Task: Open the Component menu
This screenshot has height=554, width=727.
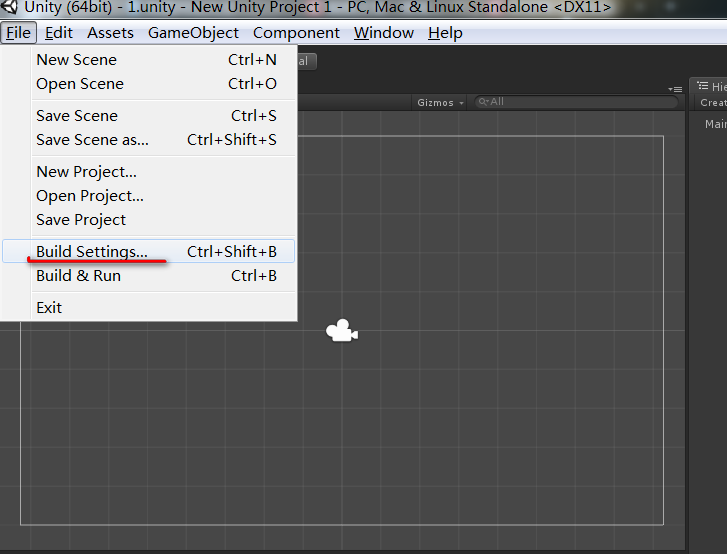Action: (x=296, y=33)
